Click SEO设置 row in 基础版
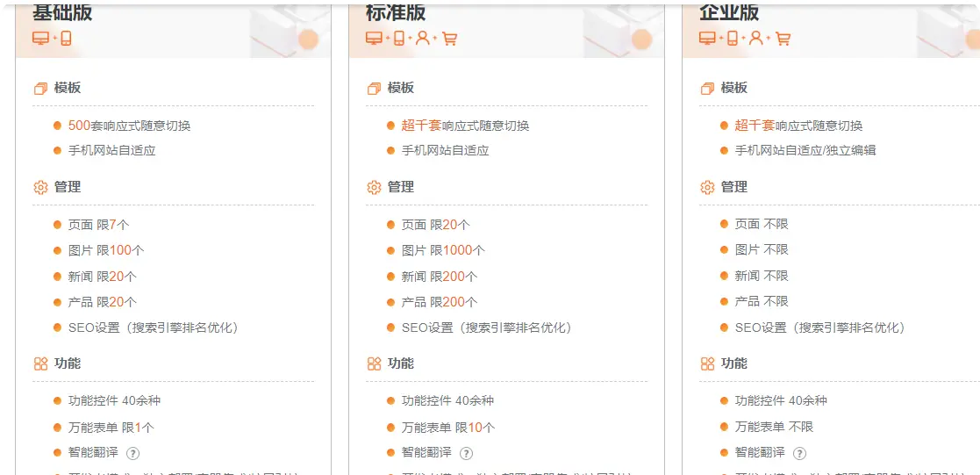 tap(154, 327)
